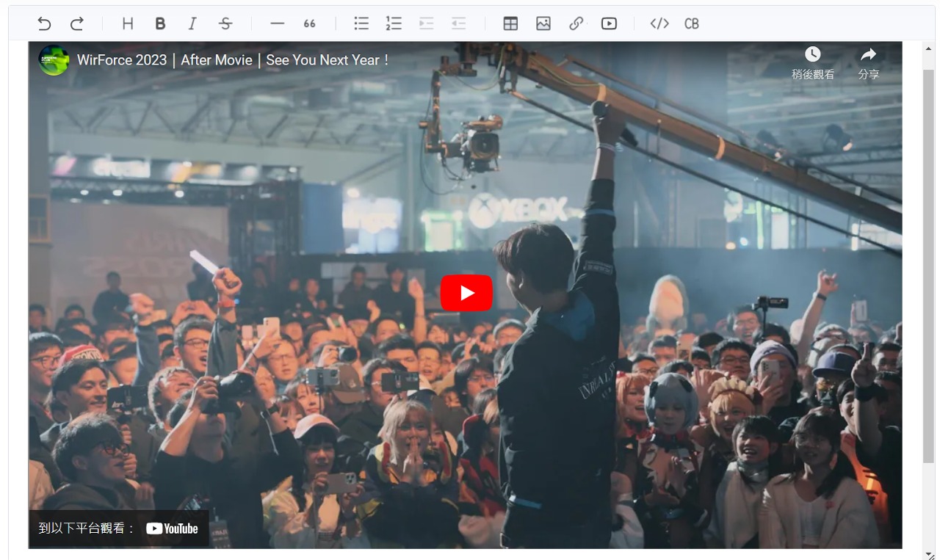Click the vertical scrollbar down arrow
This screenshot has width=940, height=560.
pos(928,553)
